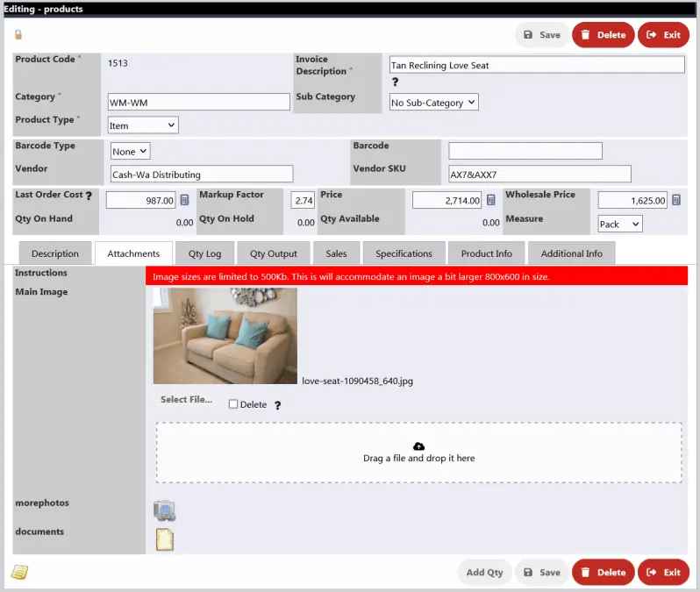Screen dimensions: 700x592
Task: Open the morephotos camera icon
Action: (x=164, y=510)
